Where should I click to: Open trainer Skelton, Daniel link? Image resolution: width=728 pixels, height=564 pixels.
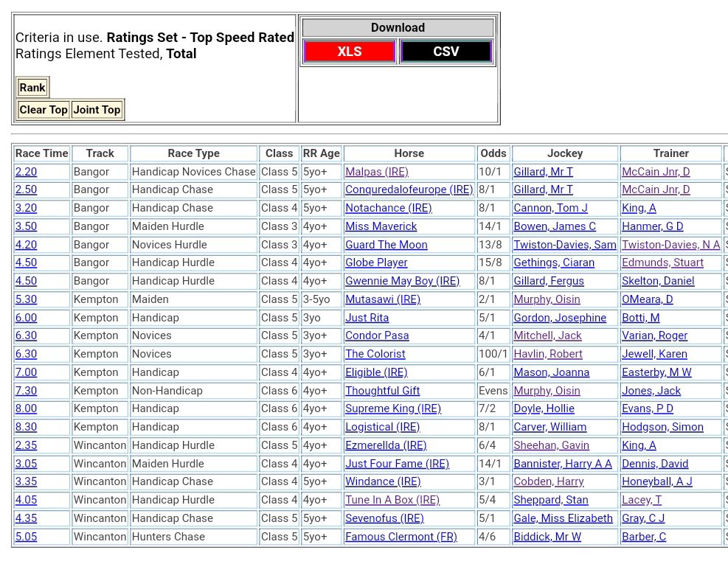[x=658, y=281]
